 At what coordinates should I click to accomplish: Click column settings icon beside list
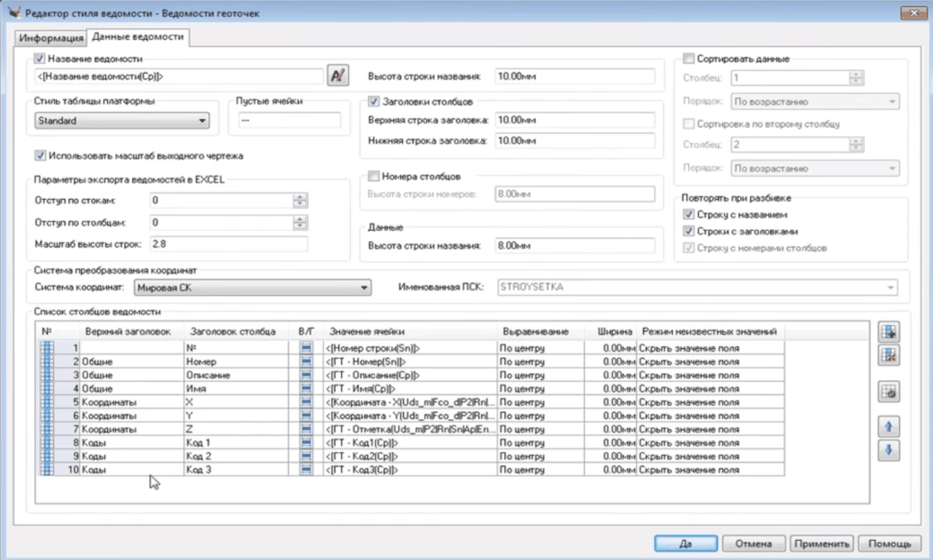(889, 392)
